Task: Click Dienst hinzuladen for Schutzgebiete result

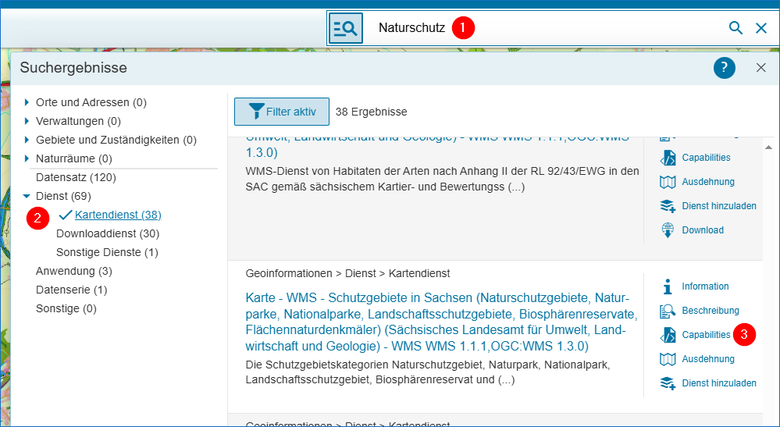Action: 708,383
